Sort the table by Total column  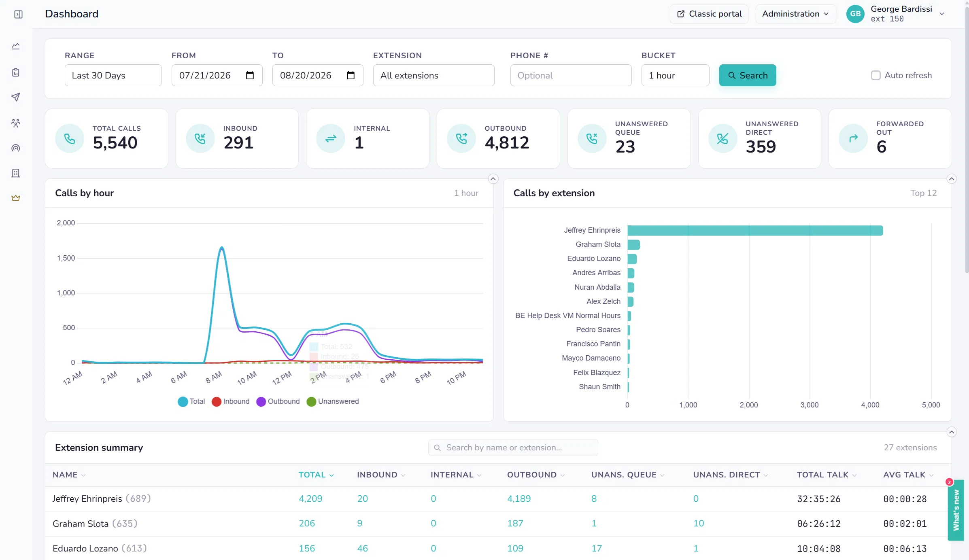tap(316, 475)
